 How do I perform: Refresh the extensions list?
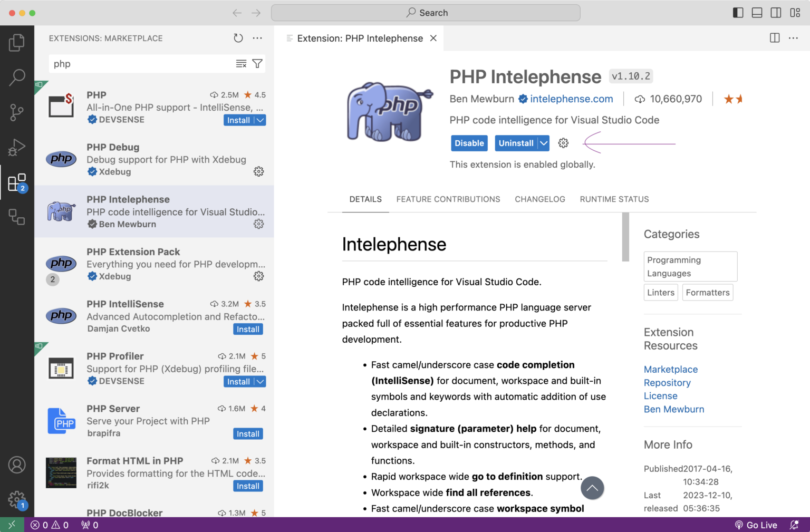pyautogui.click(x=238, y=38)
